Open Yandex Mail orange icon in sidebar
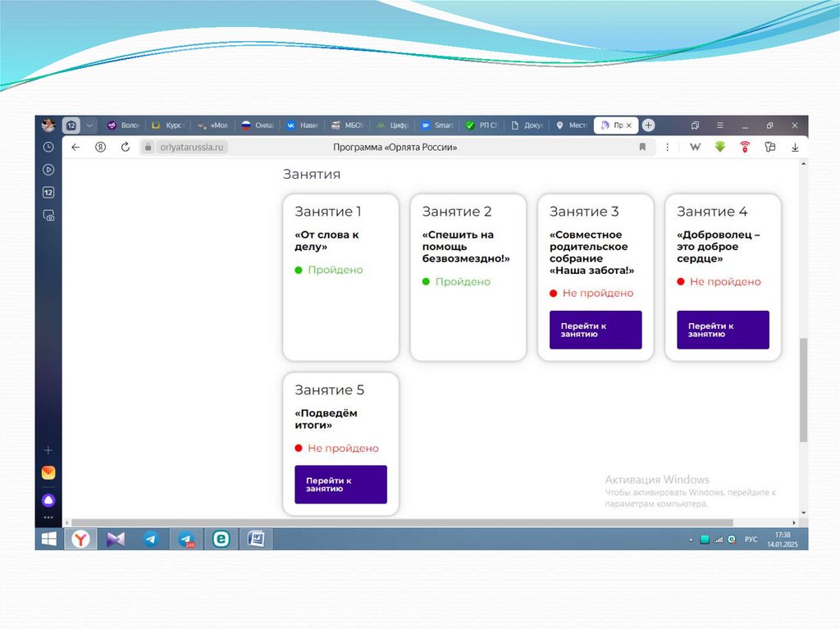The image size is (840, 629). (48, 472)
